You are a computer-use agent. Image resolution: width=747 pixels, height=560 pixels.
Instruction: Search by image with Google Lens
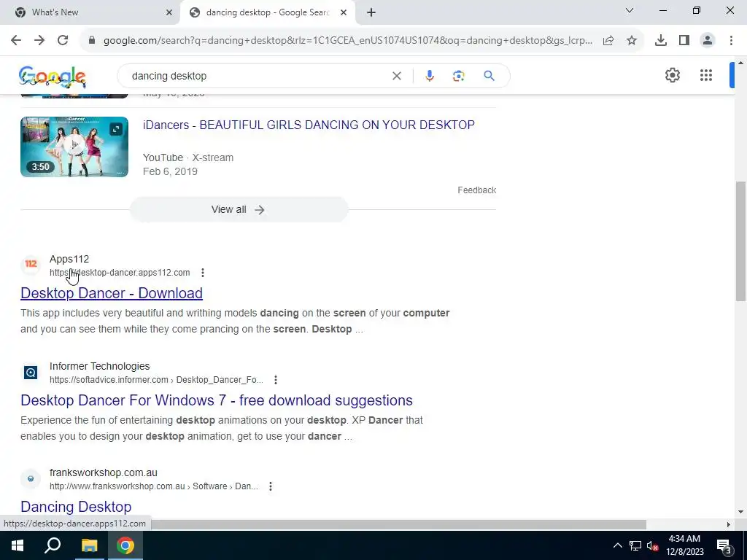(x=458, y=76)
